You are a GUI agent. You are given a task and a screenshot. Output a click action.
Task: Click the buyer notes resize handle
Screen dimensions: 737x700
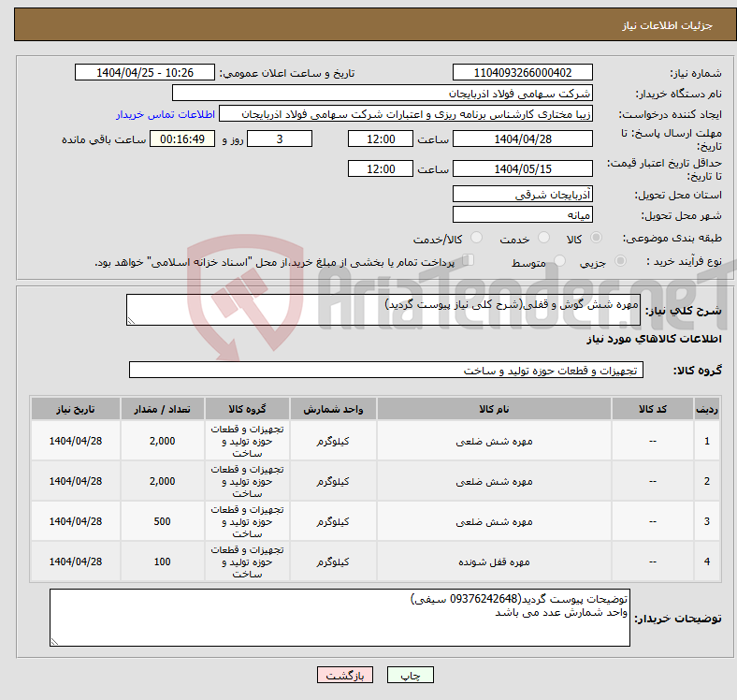click(x=54, y=641)
